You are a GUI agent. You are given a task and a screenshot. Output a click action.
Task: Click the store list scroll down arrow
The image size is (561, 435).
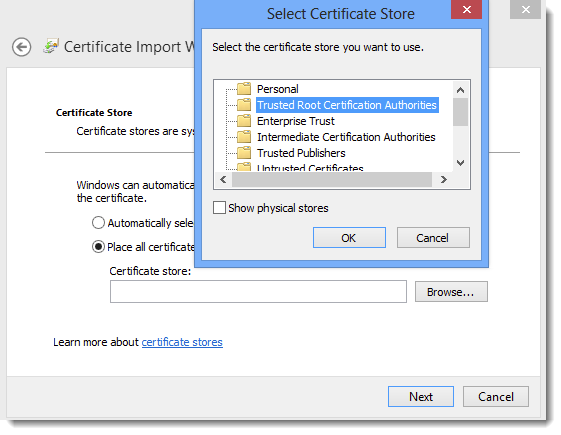coord(460,163)
